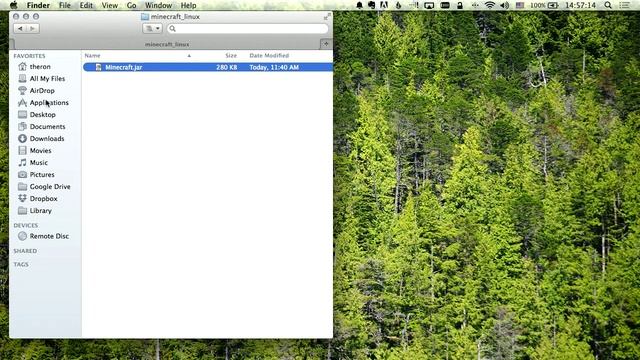This screenshot has height=360, width=640.
Task: Open the Finder menu
Action: 38,5
